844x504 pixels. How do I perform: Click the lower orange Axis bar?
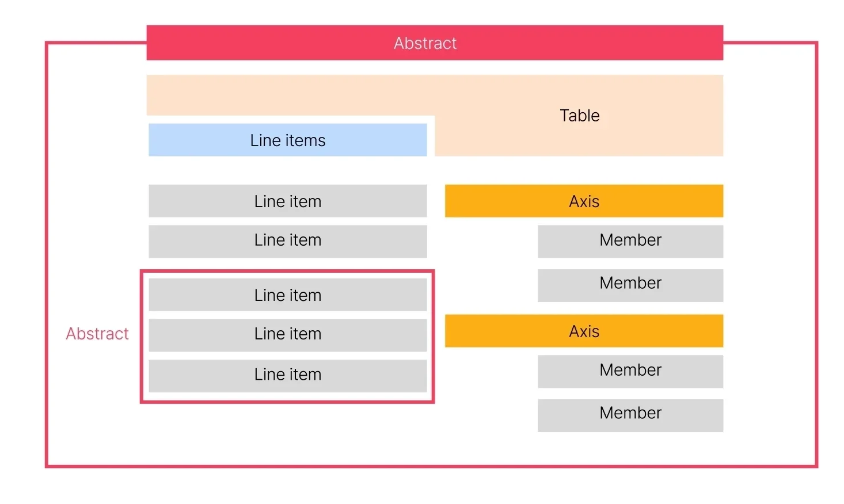tap(584, 331)
